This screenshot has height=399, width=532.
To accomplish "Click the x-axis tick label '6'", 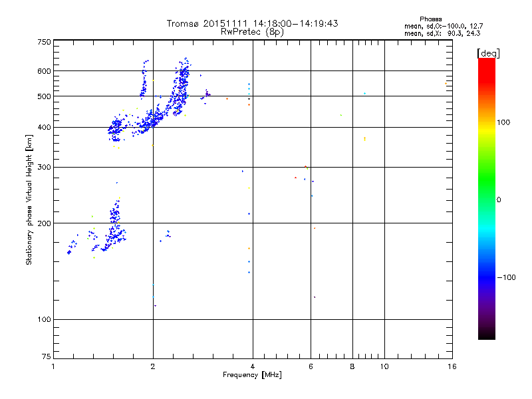I will (x=311, y=366).
